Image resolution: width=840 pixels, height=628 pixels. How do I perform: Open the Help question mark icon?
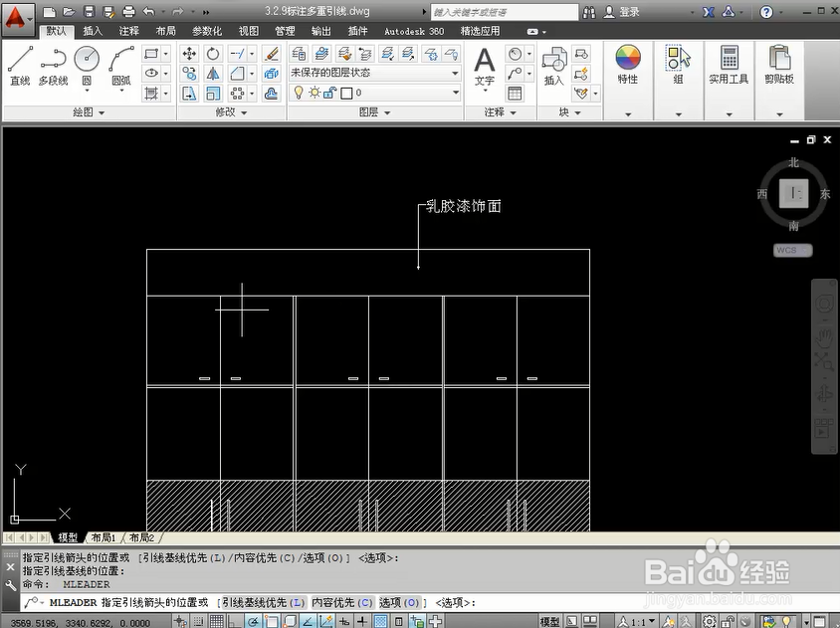pyautogui.click(x=766, y=12)
